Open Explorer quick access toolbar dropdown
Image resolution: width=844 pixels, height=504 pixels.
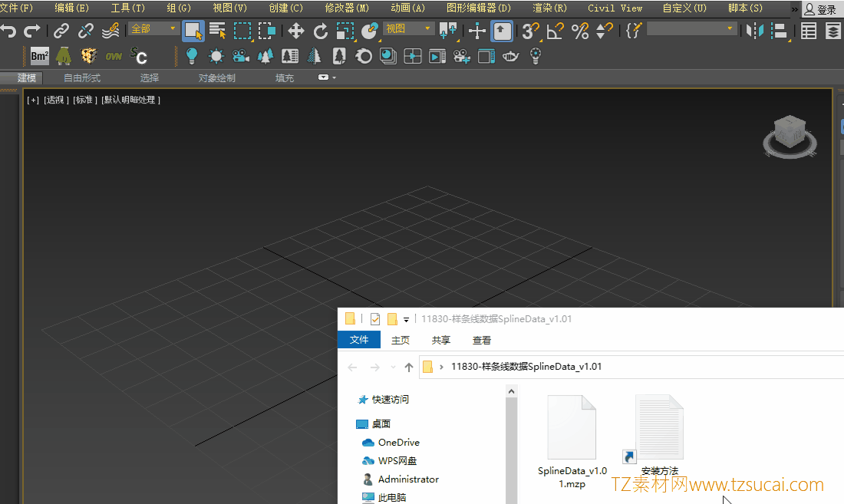(x=407, y=319)
